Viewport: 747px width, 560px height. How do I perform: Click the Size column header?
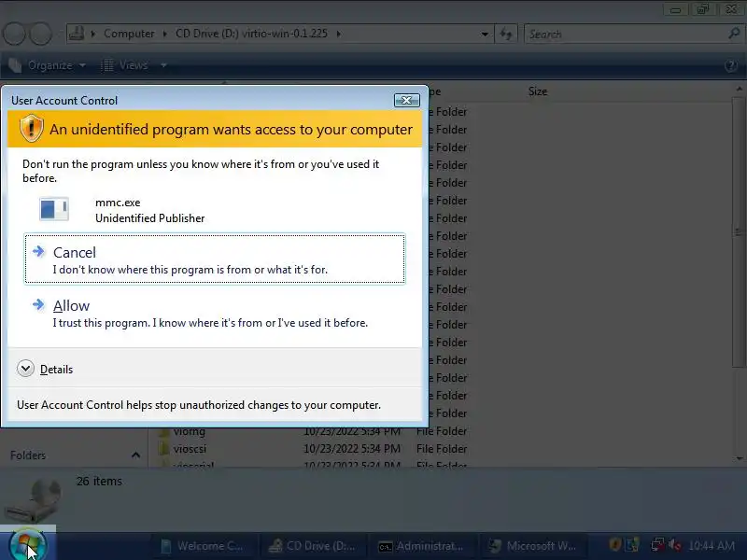[x=538, y=91]
